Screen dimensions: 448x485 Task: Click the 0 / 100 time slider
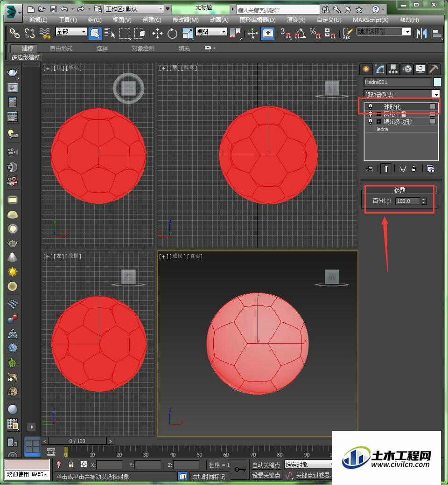(77, 441)
